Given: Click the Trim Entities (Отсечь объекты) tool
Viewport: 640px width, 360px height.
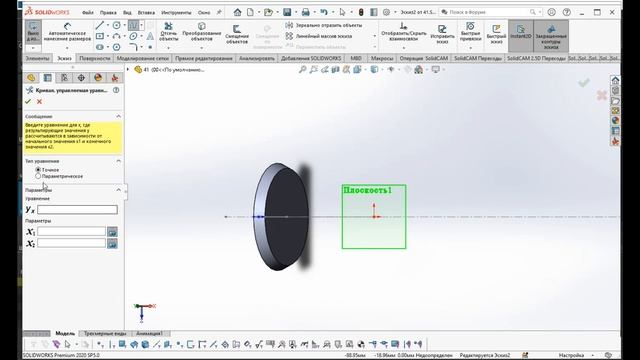Looking at the screenshot, I should [x=169, y=32].
